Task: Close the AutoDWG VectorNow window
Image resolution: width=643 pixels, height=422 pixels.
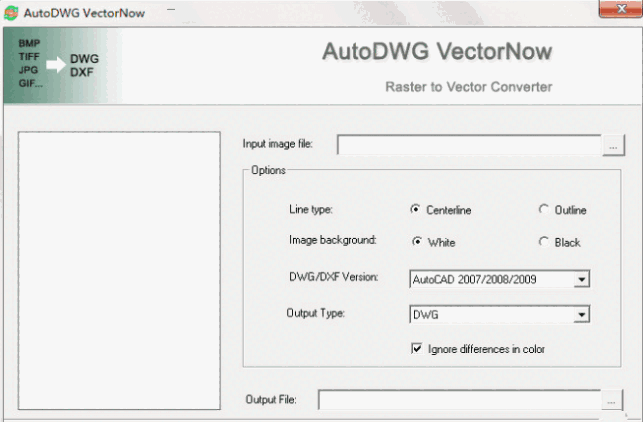Action: tap(621, 9)
